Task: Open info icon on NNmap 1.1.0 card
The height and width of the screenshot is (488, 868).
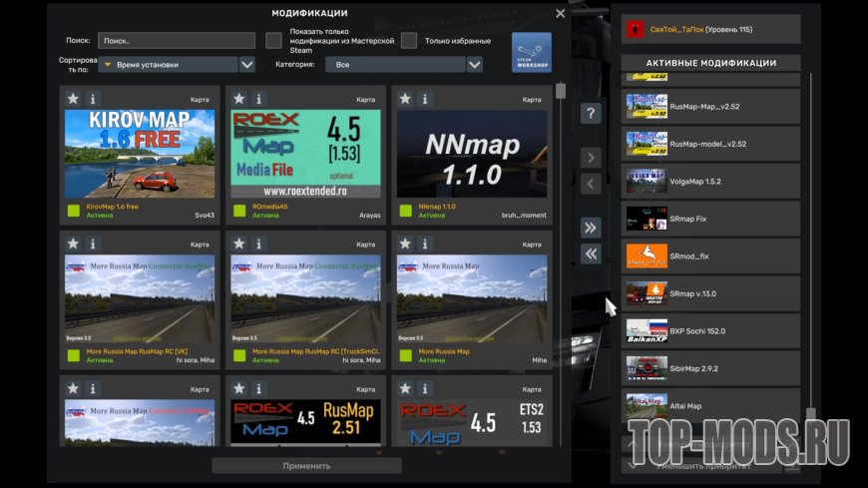Action: click(x=424, y=99)
